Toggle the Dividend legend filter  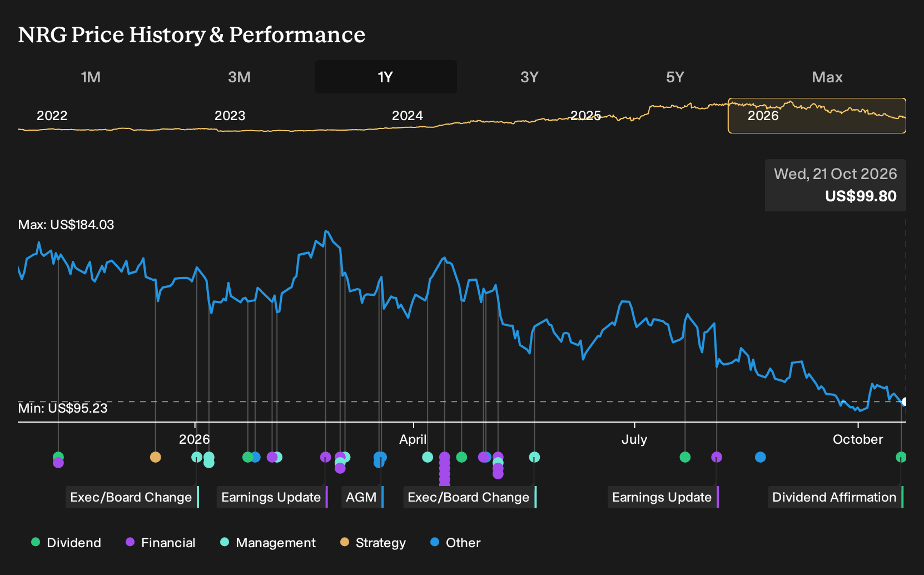click(66, 543)
